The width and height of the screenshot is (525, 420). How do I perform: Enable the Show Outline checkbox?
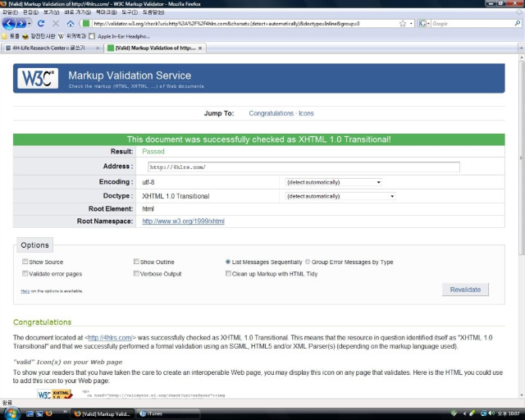click(x=136, y=261)
